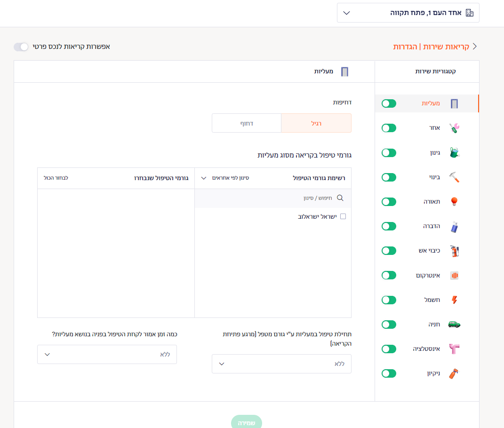Click the watering can icon for גינון
This screenshot has width=504, height=428.
pos(455,153)
